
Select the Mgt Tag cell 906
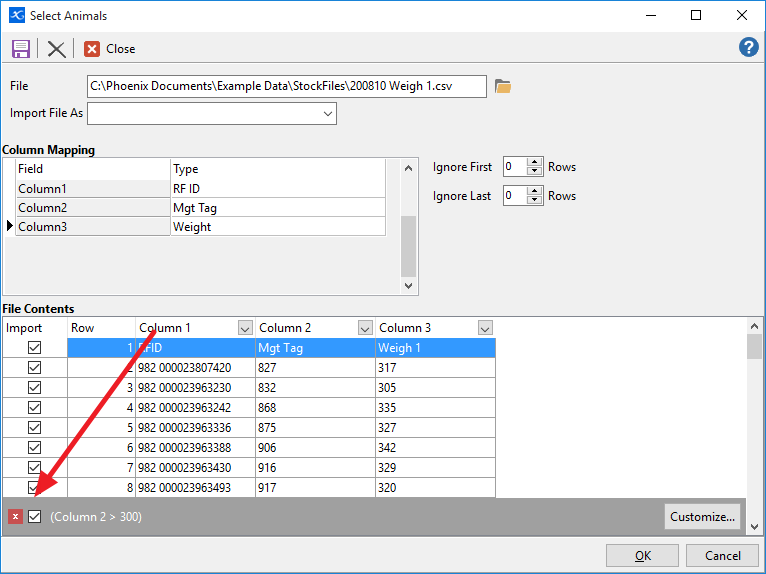tap(316, 448)
